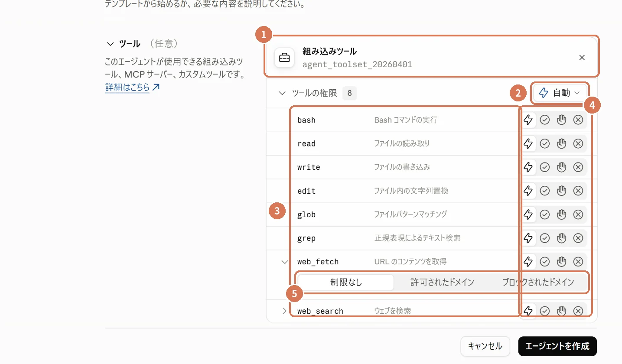Screen dimensions: 622x364
Task: Select the circled X icon for bash
Action: [578, 120]
